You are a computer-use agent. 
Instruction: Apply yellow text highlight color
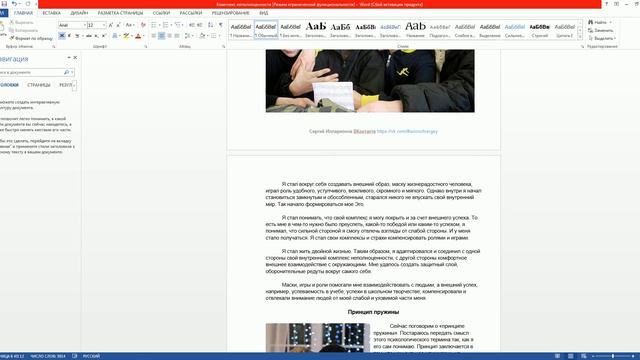click(x=126, y=36)
